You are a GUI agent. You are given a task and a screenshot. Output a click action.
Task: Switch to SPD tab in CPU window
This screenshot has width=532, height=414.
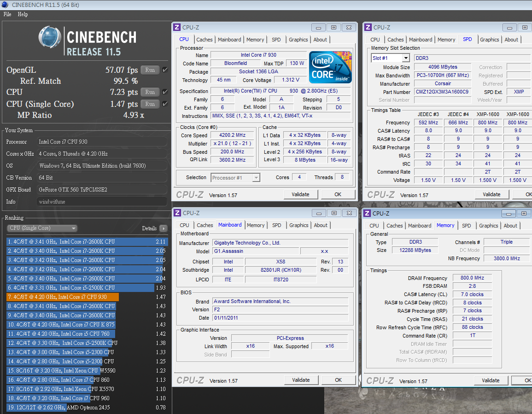(x=276, y=40)
